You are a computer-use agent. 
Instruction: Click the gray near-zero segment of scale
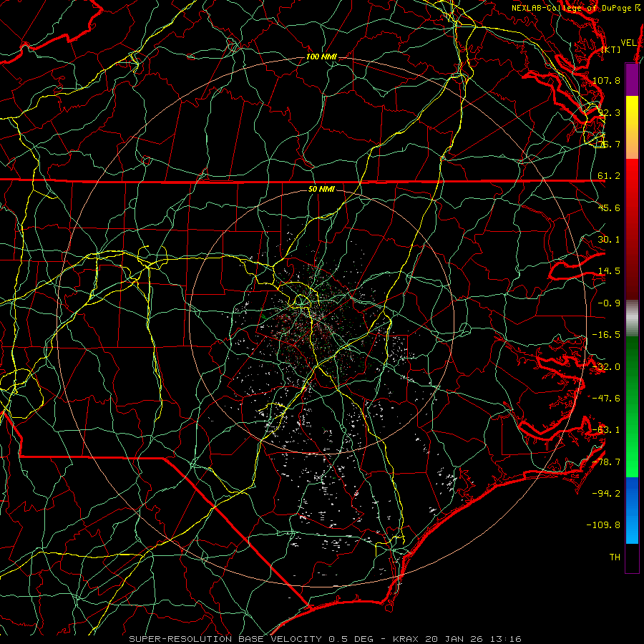click(x=632, y=318)
